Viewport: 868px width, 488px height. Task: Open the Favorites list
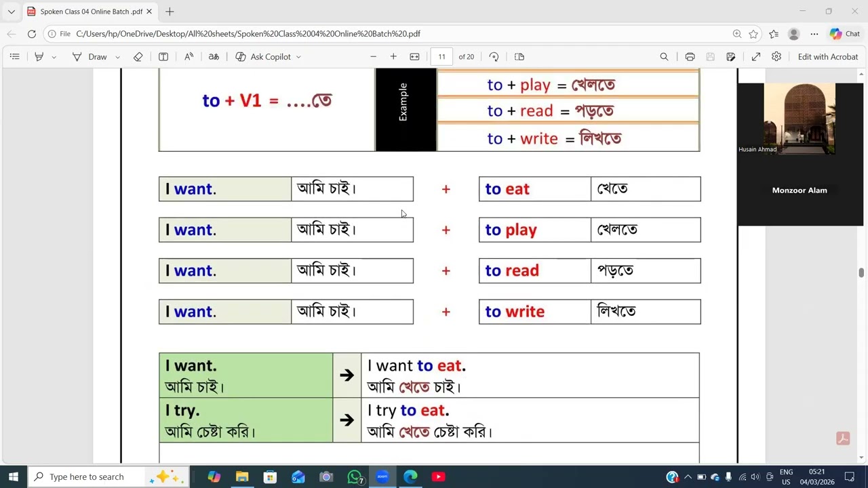click(x=774, y=34)
